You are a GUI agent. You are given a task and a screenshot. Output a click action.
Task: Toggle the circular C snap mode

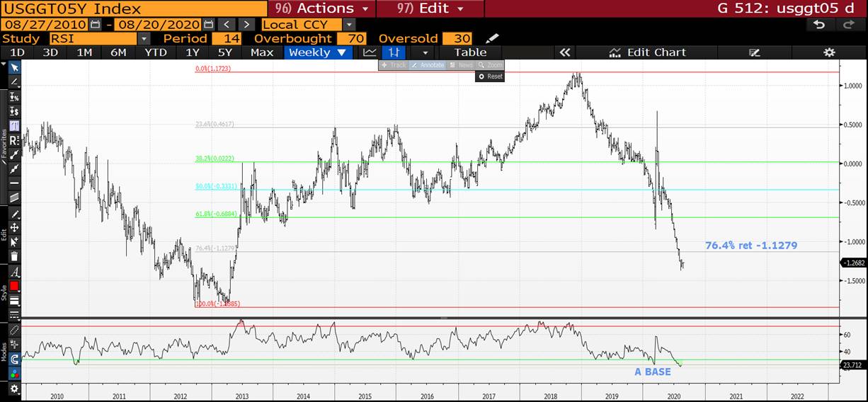tap(14, 359)
